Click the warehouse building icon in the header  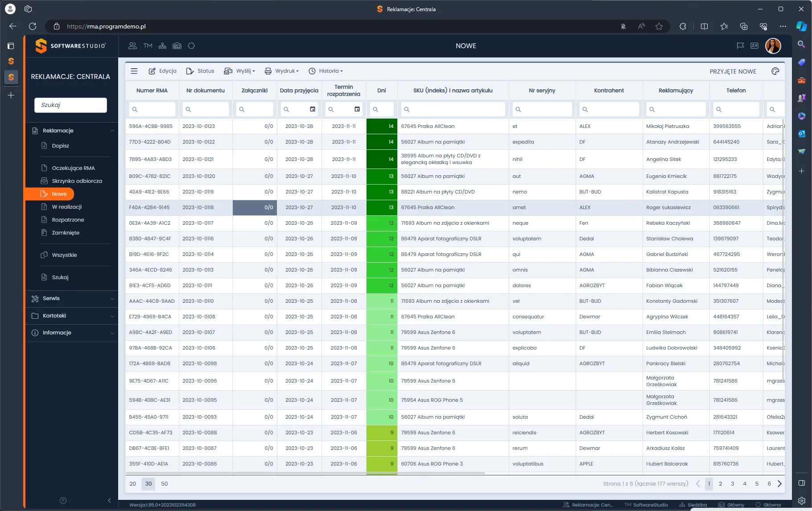click(177, 46)
